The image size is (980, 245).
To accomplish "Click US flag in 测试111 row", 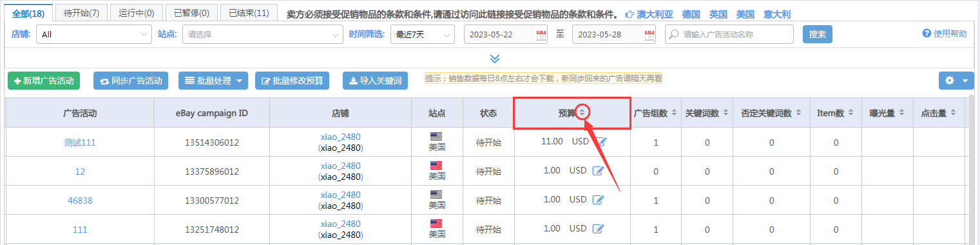I will point(437,136).
